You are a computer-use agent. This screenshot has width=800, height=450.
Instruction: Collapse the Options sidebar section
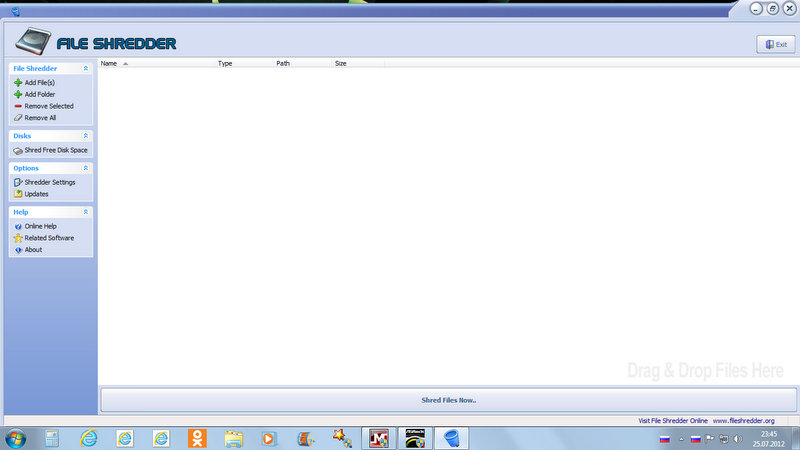pos(86,168)
